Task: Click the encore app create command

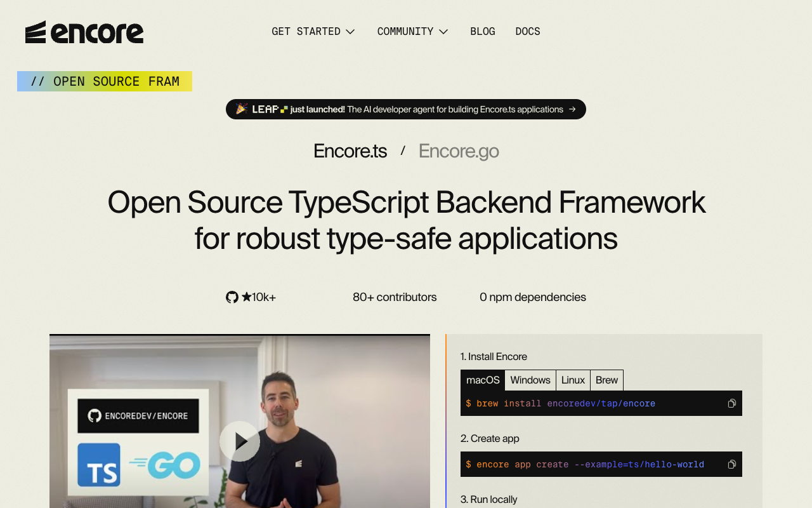Action: (x=585, y=464)
